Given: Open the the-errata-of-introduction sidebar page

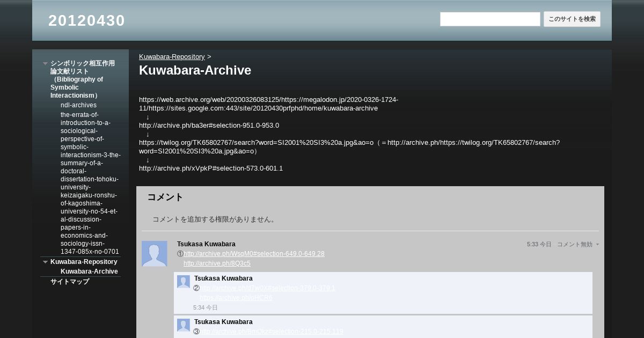Looking at the screenshot, I should pyautogui.click(x=90, y=183).
